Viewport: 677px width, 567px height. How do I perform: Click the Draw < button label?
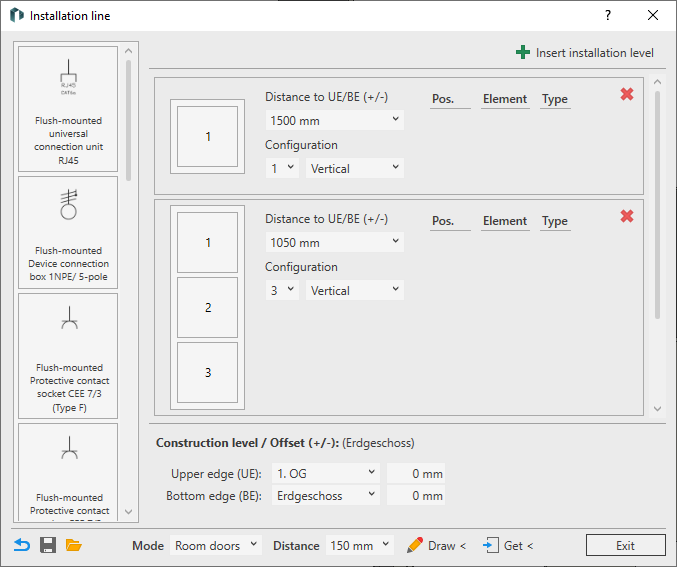click(447, 546)
